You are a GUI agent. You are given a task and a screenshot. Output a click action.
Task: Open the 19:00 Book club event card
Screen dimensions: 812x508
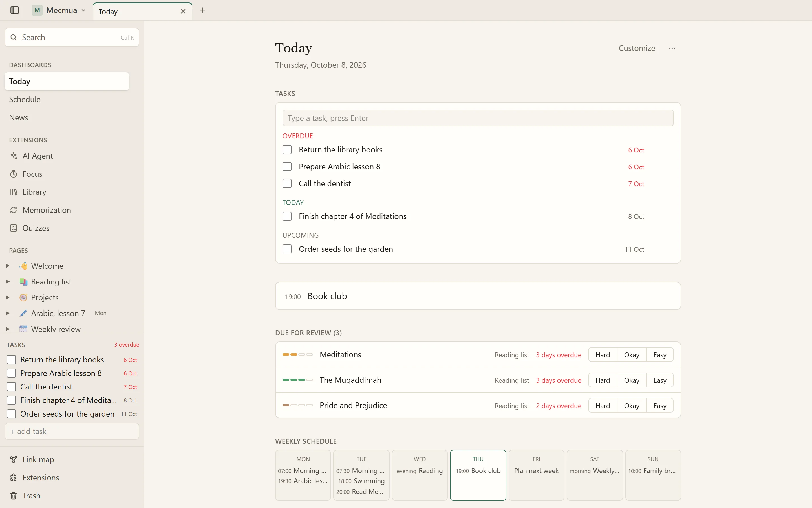tap(478, 296)
